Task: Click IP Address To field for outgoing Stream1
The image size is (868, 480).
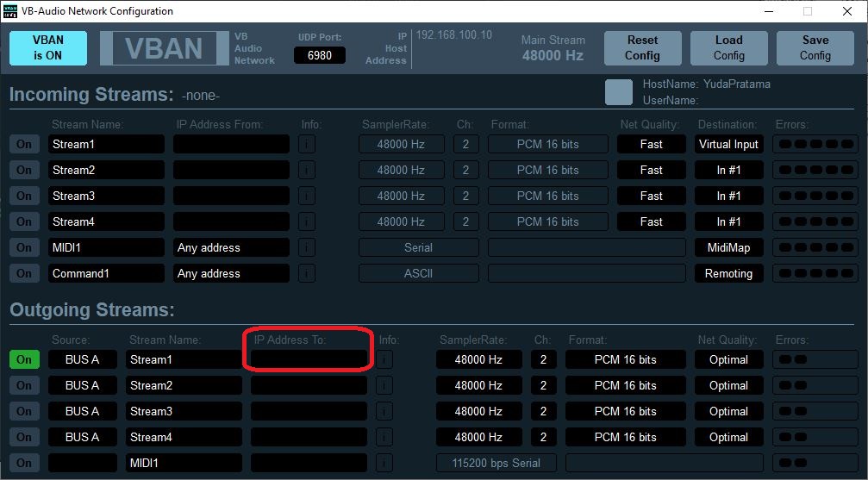Action: (x=309, y=359)
